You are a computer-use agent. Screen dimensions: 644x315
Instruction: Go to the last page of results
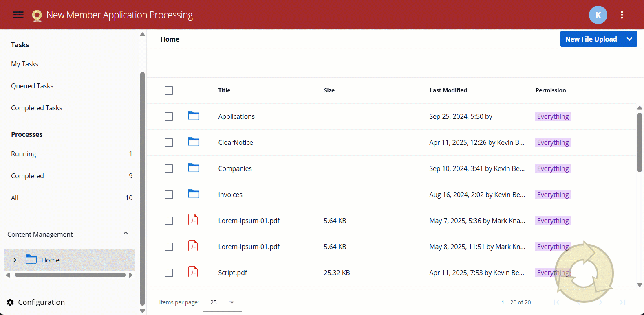[x=622, y=302]
